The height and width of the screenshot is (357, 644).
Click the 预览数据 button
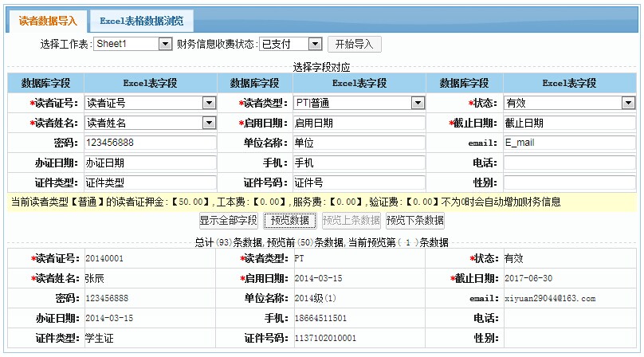tap(290, 221)
